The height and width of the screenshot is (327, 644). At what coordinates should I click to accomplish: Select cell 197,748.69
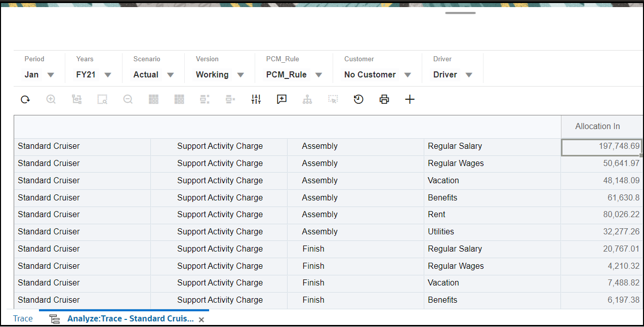click(602, 146)
